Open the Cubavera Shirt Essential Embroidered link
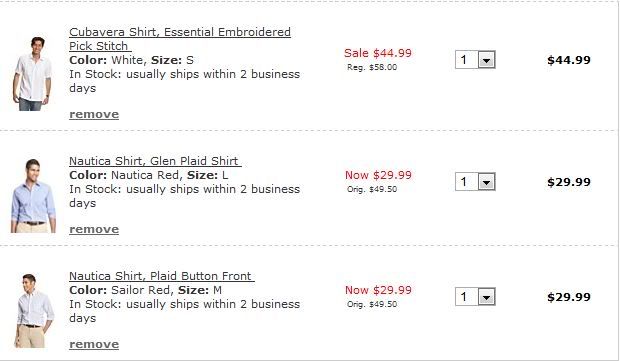 tap(180, 39)
